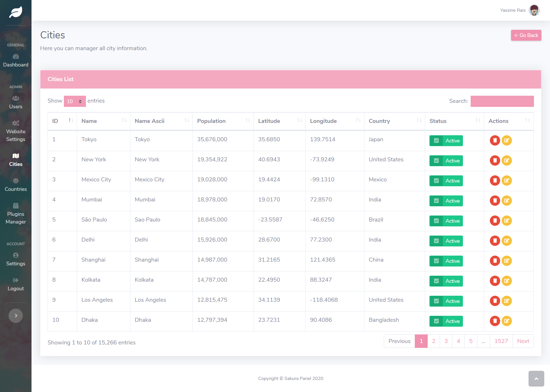Open Website Settings
This screenshot has height=392, width=550.
pos(16,131)
